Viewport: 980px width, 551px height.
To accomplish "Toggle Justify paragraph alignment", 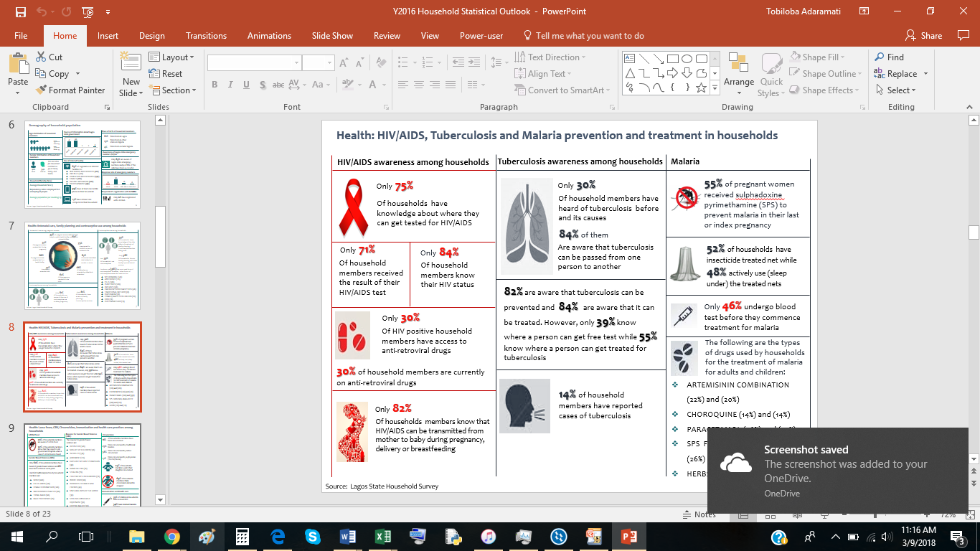I will pyautogui.click(x=451, y=85).
